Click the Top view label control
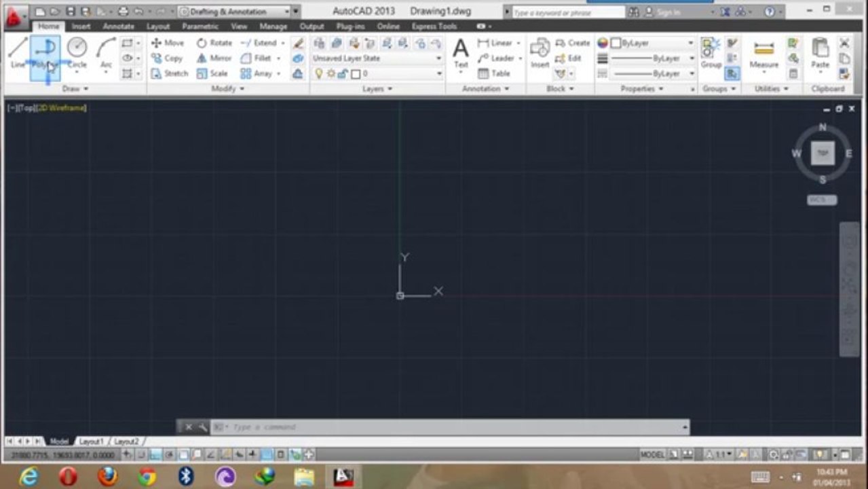Image resolution: width=868 pixels, height=489 pixels. tap(27, 108)
